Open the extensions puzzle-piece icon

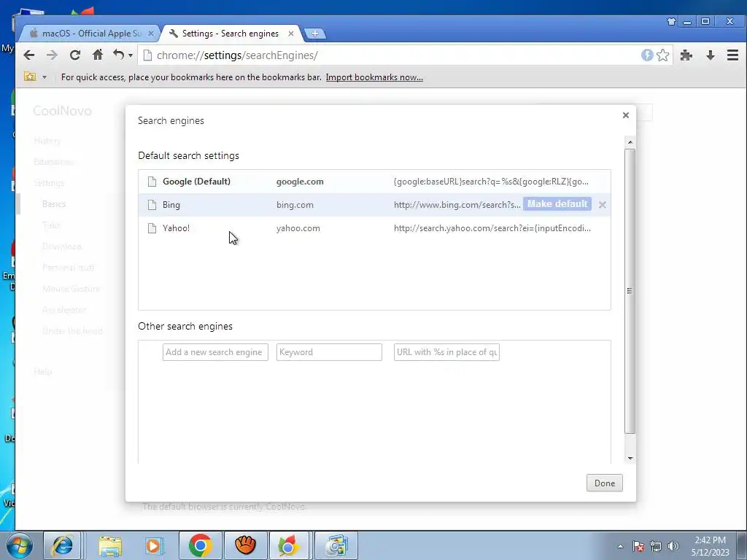point(686,55)
